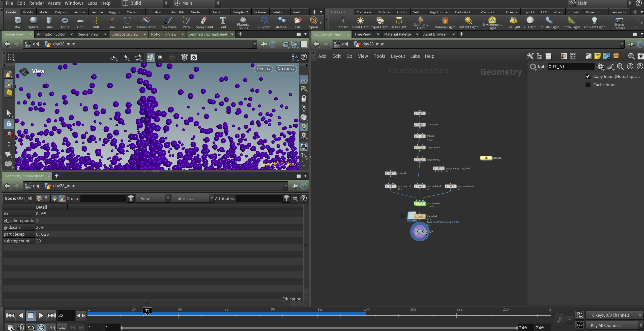Click the Null node name field

pos(571,67)
